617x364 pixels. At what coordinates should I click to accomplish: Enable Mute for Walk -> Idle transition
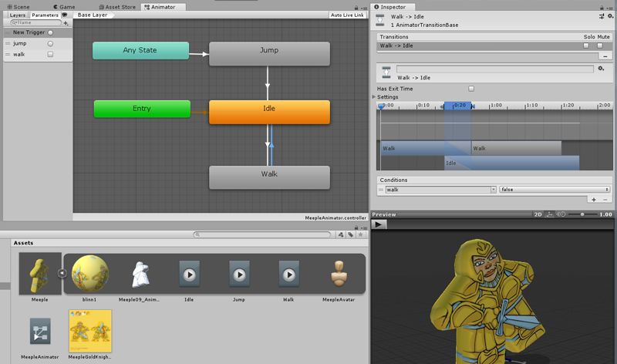point(600,45)
